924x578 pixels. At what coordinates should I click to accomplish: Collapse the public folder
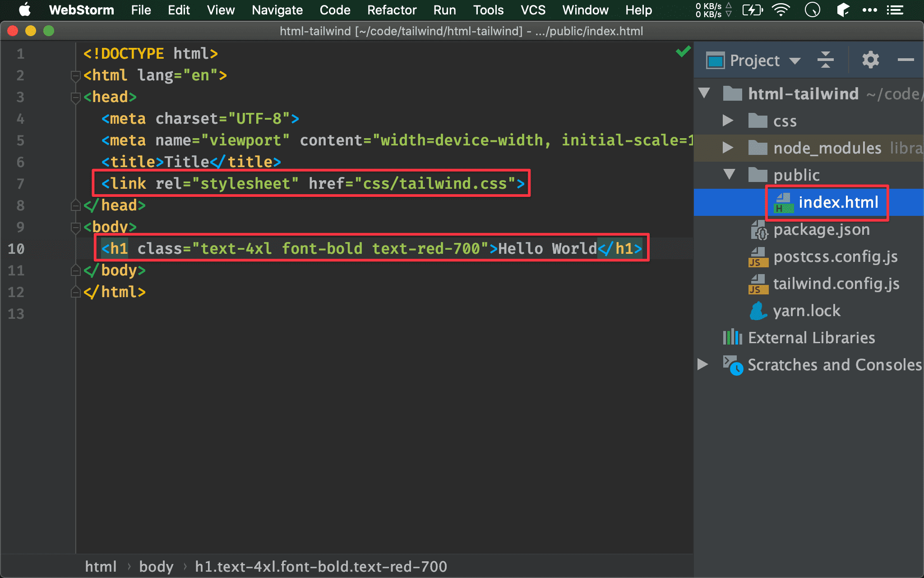click(x=729, y=174)
